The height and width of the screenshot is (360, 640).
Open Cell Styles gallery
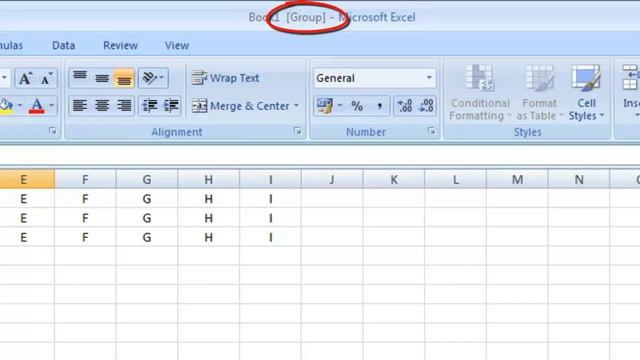point(587,93)
